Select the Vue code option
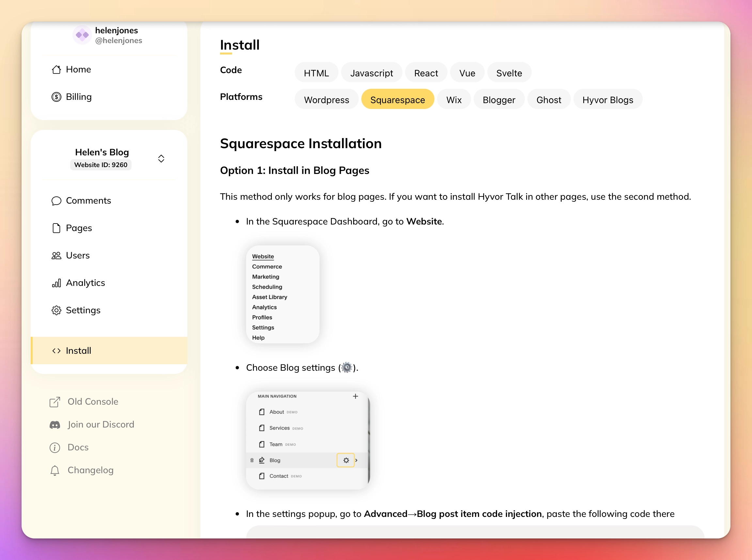 [467, 73]
